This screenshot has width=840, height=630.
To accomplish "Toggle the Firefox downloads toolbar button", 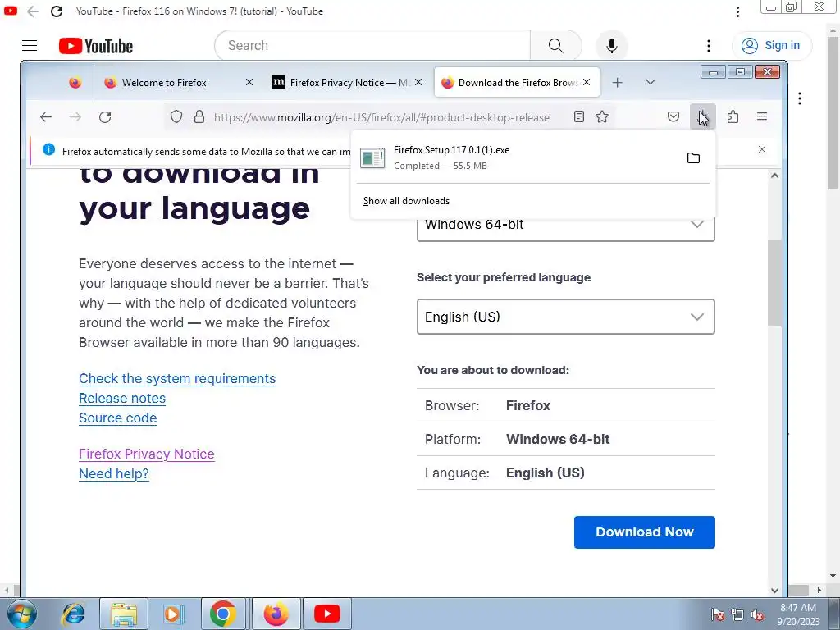I will 703,116.
